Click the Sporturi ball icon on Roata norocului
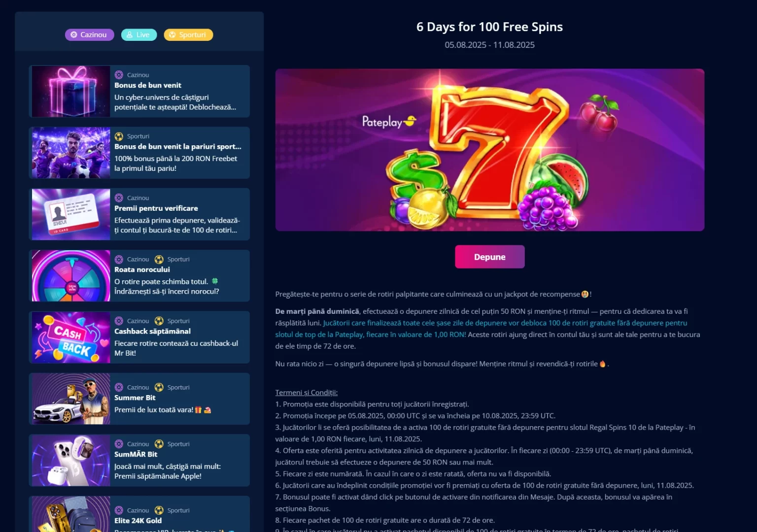The image size is (757, 532). coord(159,260)
